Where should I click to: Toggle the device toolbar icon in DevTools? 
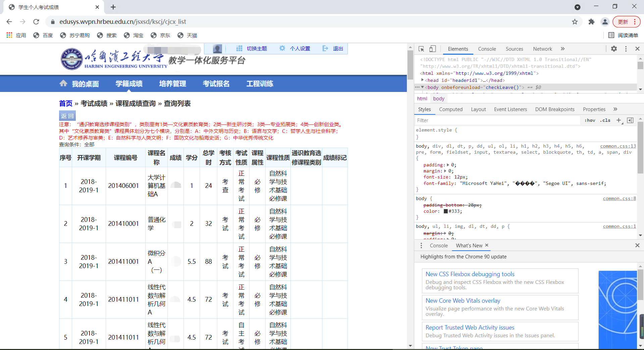pos(433,49)
